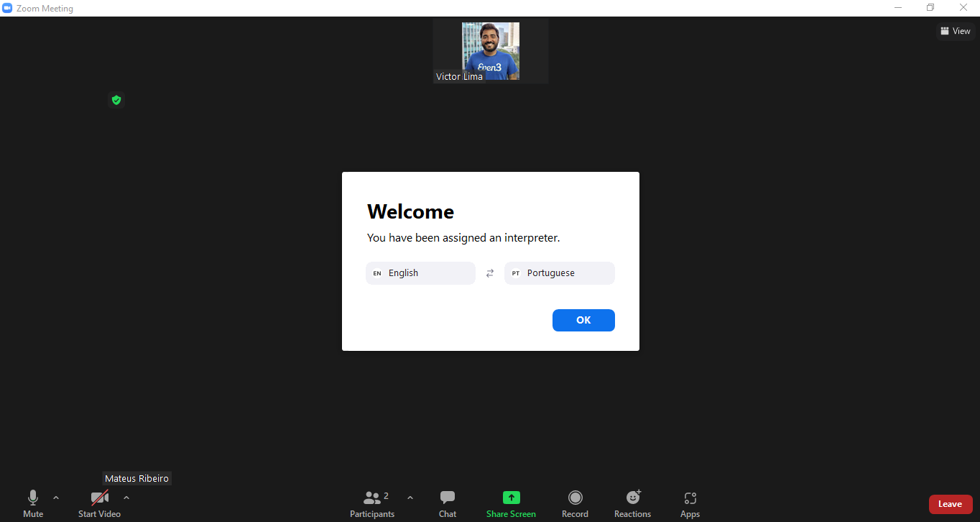Click Victor Lima's video thumbnail

click(x=491, y=51)
